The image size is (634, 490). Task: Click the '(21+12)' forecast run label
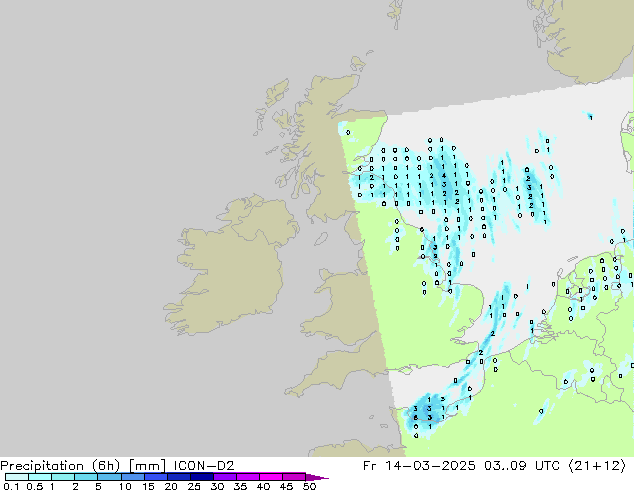[597, 466]
